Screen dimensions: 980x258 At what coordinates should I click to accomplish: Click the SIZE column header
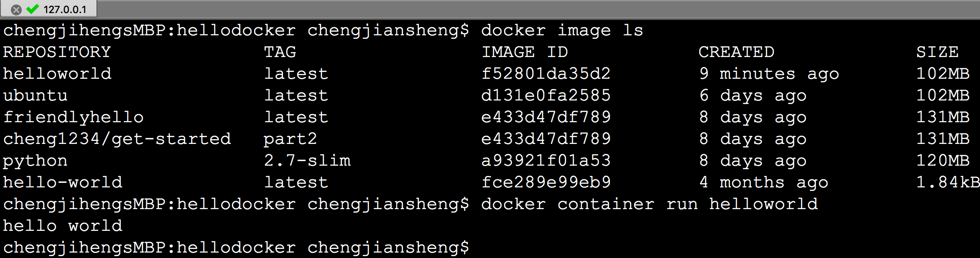pos(937,52)
